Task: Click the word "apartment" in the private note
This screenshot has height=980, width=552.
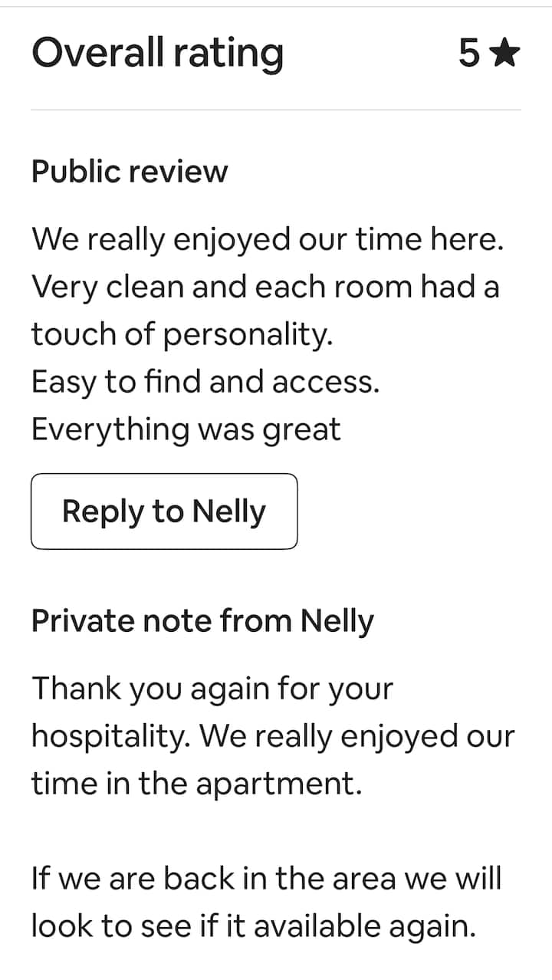Action: click(x=278, y=785)
